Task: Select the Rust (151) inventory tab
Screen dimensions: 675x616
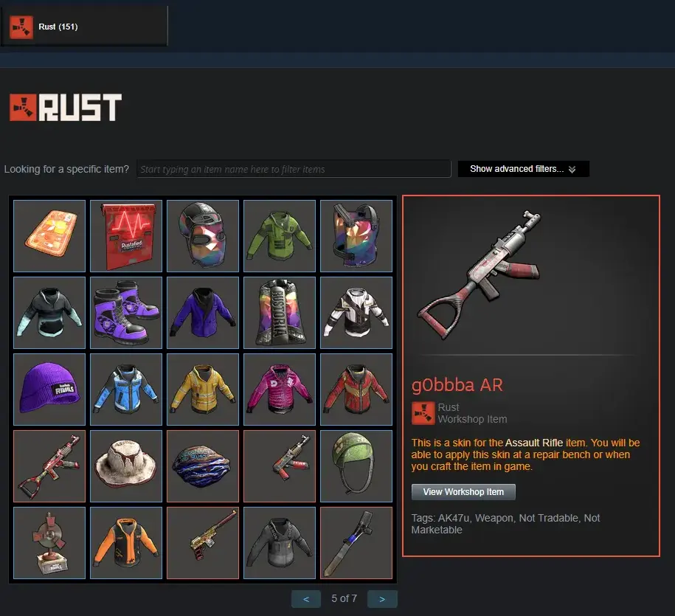Action: [84, 27]
